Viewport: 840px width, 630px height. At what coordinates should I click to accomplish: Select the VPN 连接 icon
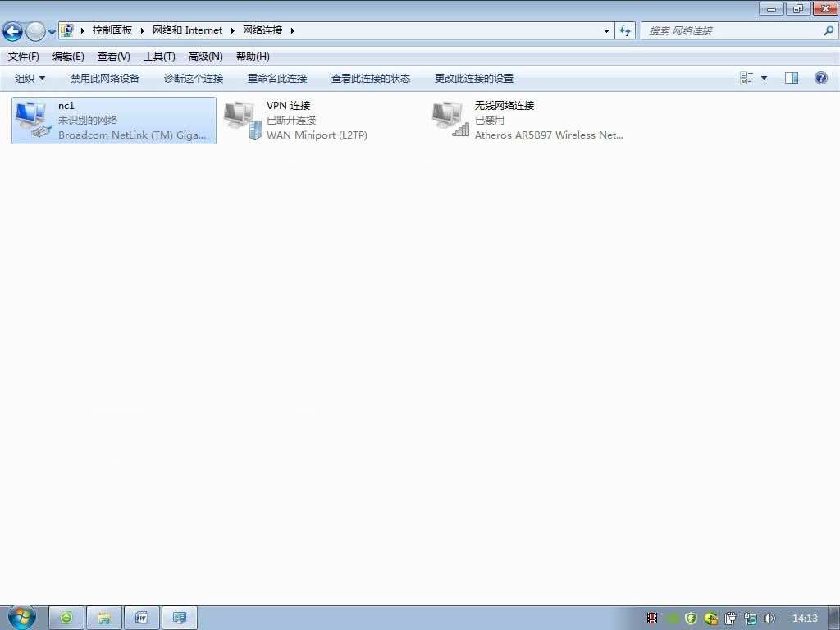pyautogui.click(x=243, y=120)
